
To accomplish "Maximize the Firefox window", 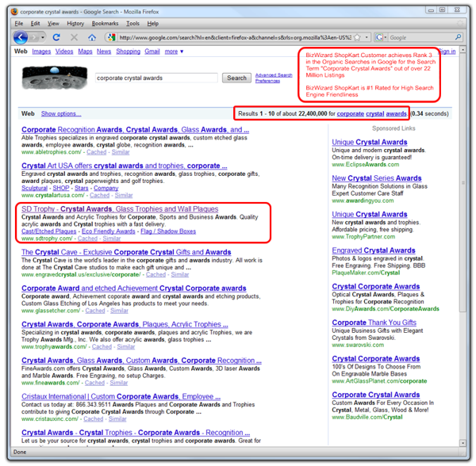I will click(x=443, y=10).
